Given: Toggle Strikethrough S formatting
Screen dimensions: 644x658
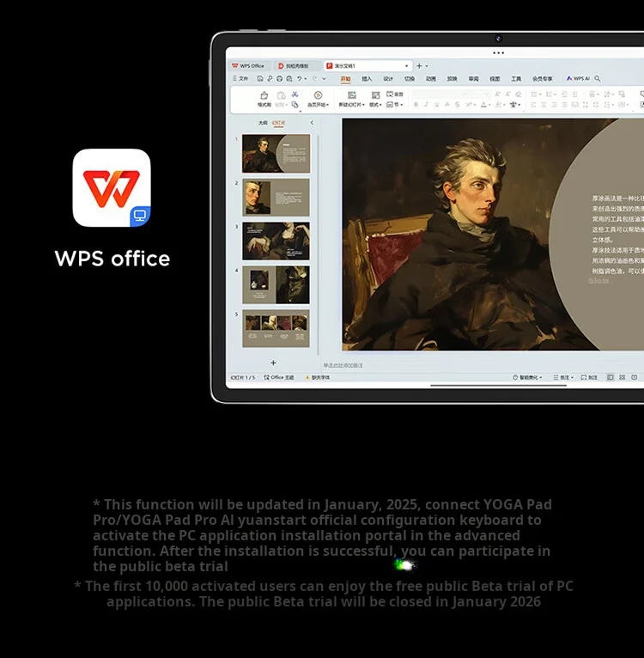Looking at the screenshot, I should pos(458,105).
